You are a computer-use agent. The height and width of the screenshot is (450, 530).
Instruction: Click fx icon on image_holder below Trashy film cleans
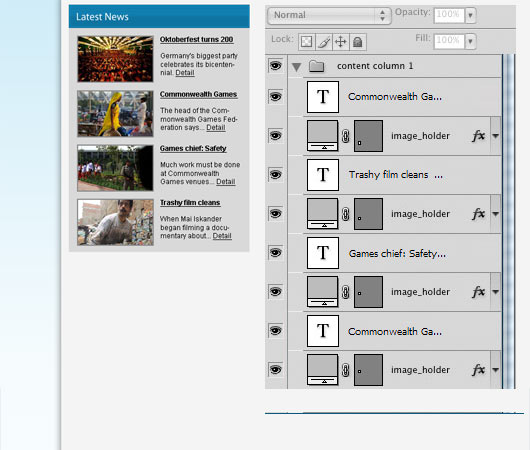479,214
